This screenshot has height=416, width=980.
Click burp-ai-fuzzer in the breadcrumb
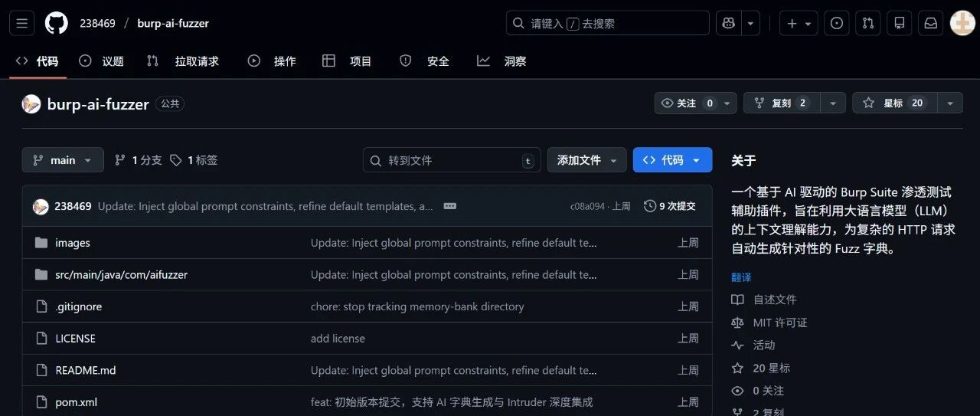point(173,23)
